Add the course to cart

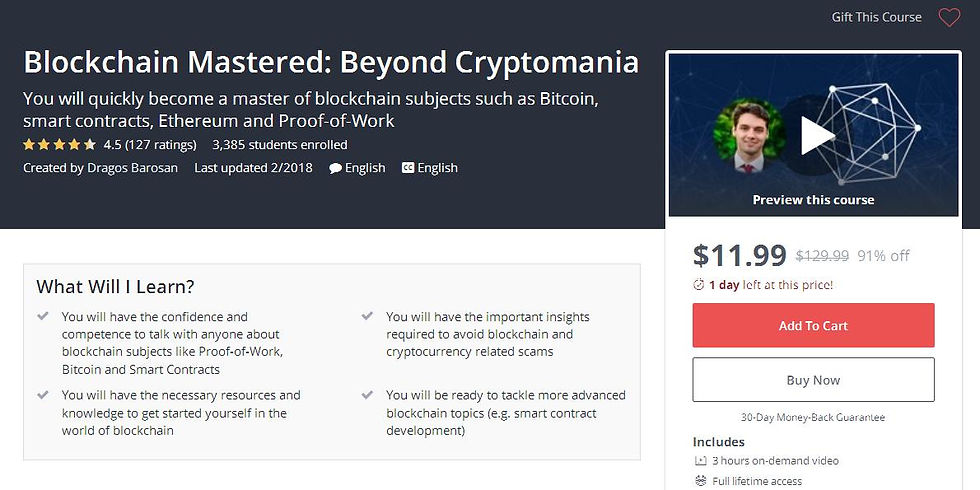(813, 326)
